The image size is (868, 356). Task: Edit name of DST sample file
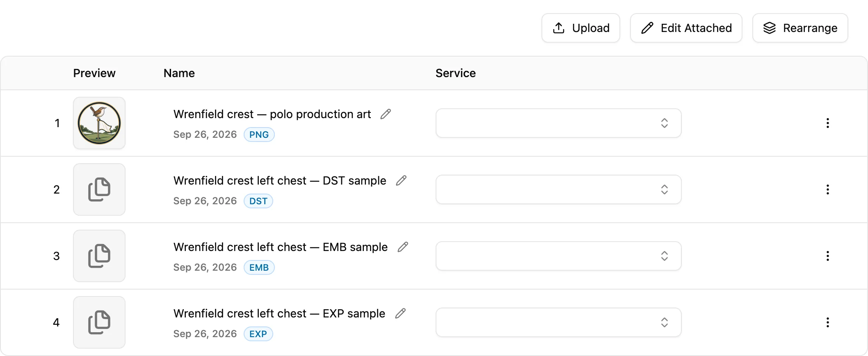[x=401, y=180]
